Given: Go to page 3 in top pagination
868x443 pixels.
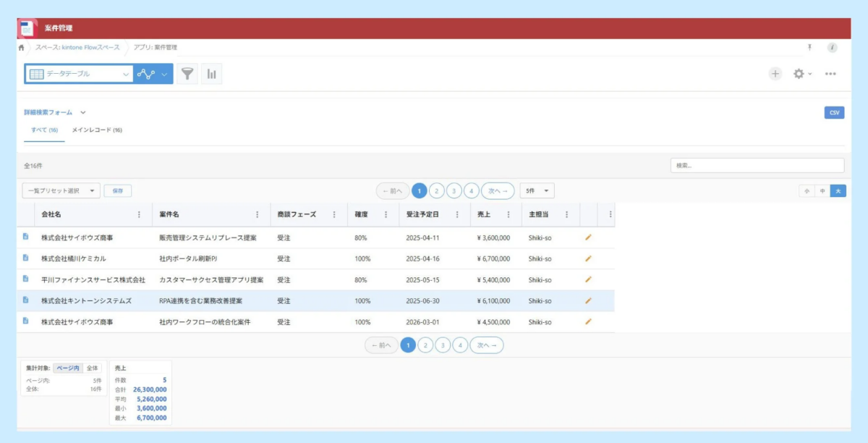Looking at the screenshot, I should tap(454, 191).
